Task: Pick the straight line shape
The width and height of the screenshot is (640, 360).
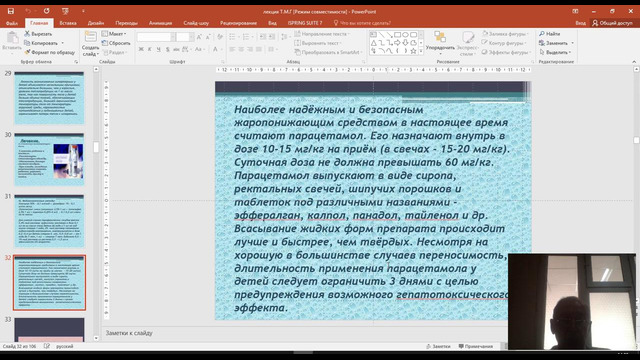Action: (x=381, y=35)
